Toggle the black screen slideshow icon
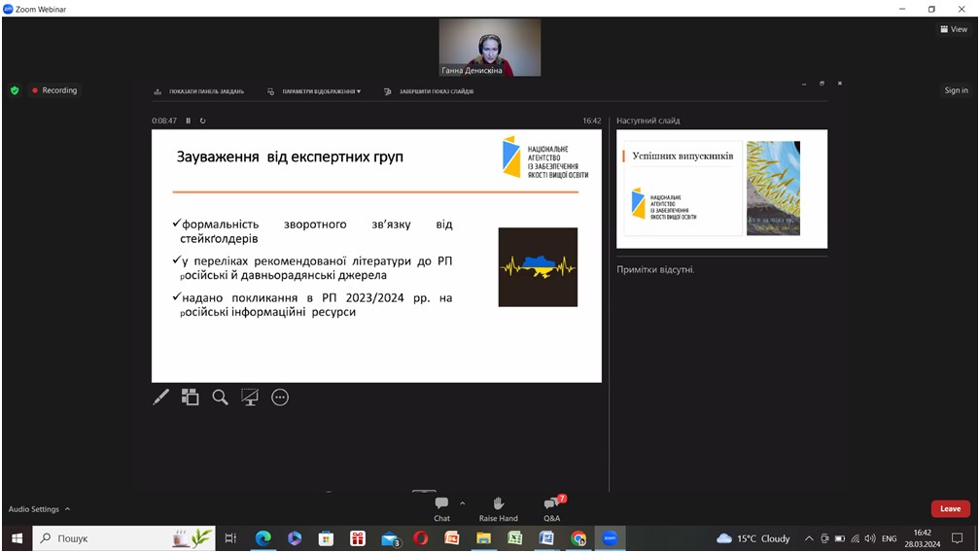980x553 pixels. [x=250, y=397]
